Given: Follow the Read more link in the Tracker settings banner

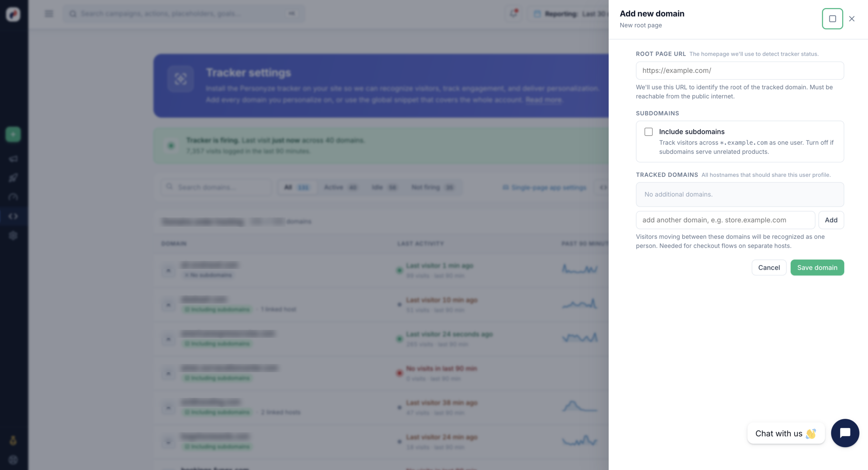Looking at the screenshot, I should [x=544, y=100].
